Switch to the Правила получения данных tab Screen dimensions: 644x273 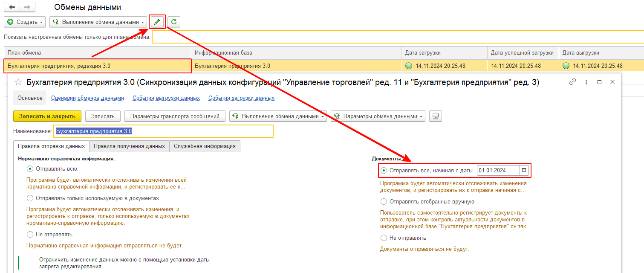(x=129, y=146)
